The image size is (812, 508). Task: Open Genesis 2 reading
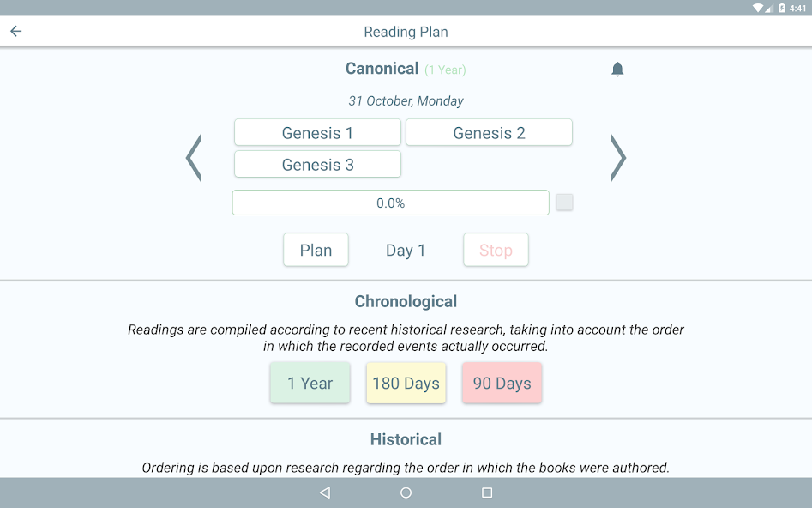click(489, 133)
